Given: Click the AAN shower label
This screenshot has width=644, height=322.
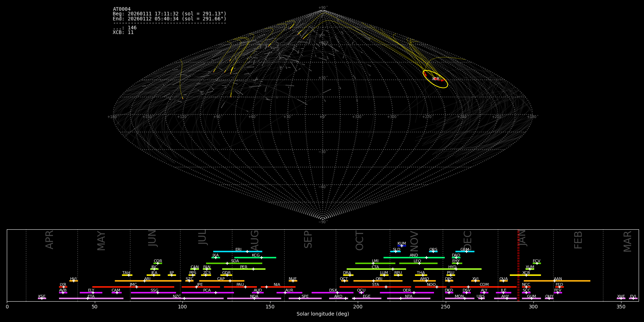Looking at the screenshot, I should click(558, 279).
